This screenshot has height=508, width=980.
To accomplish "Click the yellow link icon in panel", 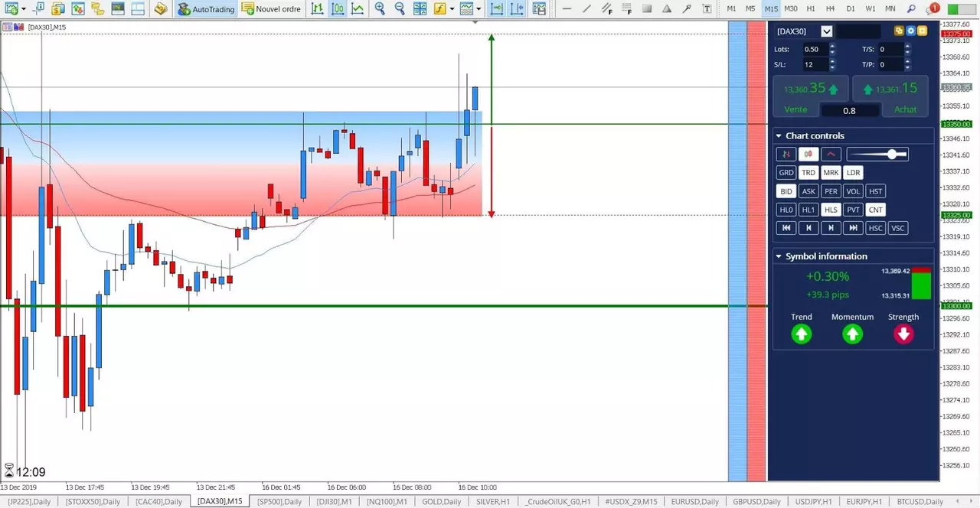I will pyautogui.click(x=899, y=31).
